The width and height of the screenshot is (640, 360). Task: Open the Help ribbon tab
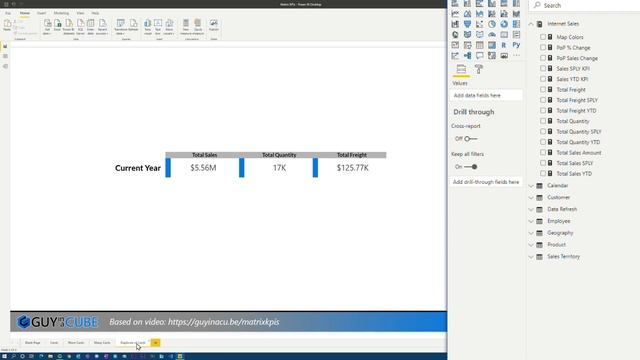(x=95, y=13)
